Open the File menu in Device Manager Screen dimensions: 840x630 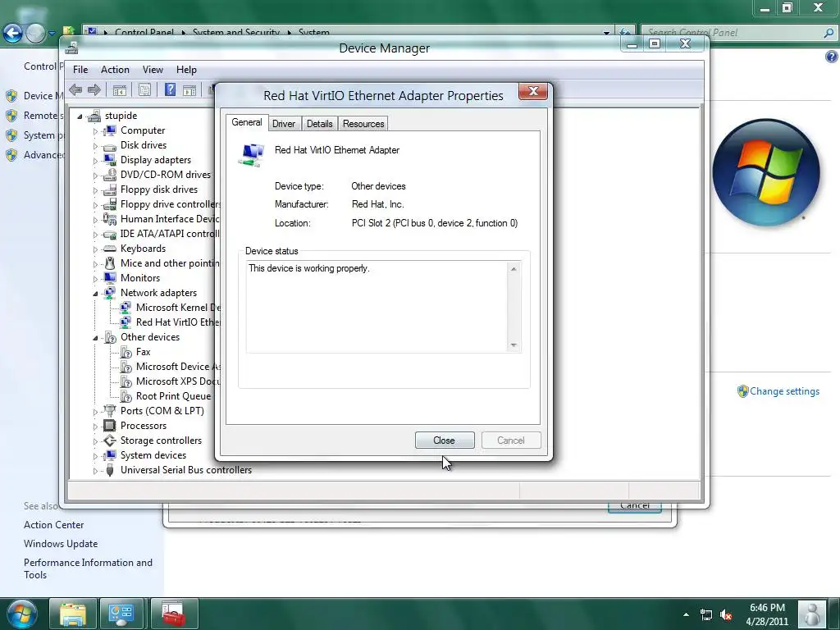(x=80, y=70)
